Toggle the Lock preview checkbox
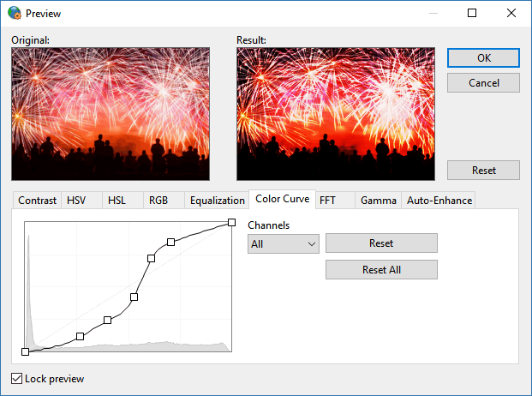 (x=17, y=378)
